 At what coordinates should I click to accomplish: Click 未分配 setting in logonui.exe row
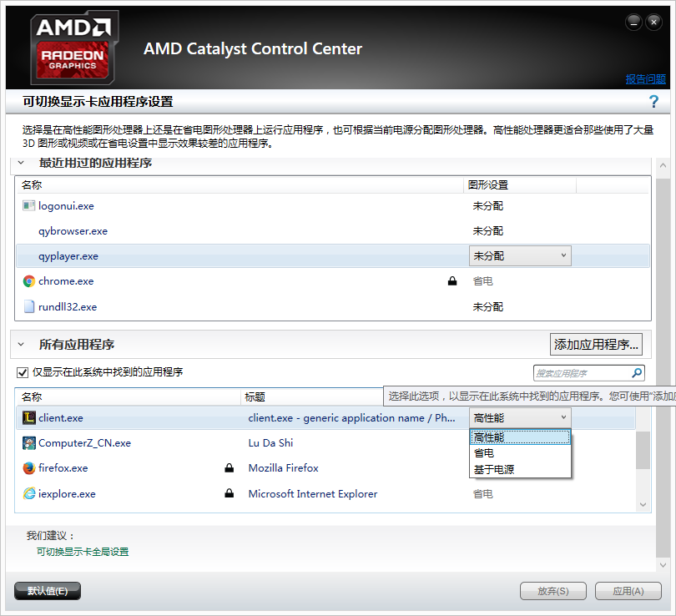tap(487, 205)
